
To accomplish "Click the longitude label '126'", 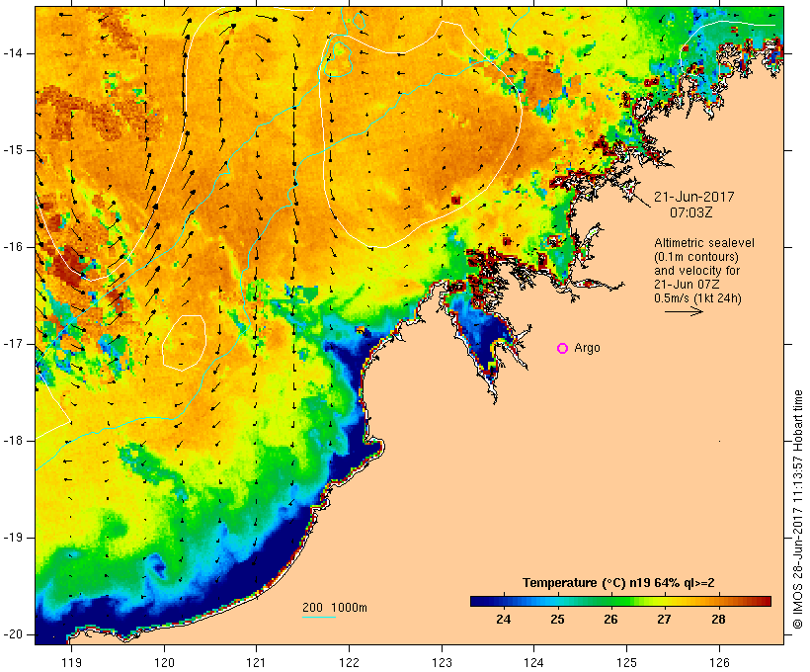I will [719, 662].
